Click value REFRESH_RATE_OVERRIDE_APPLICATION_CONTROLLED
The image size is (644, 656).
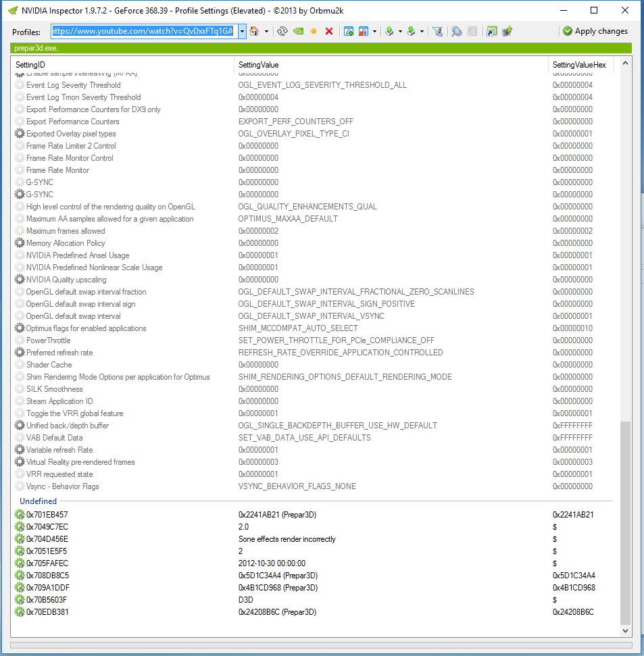(340, 352)
